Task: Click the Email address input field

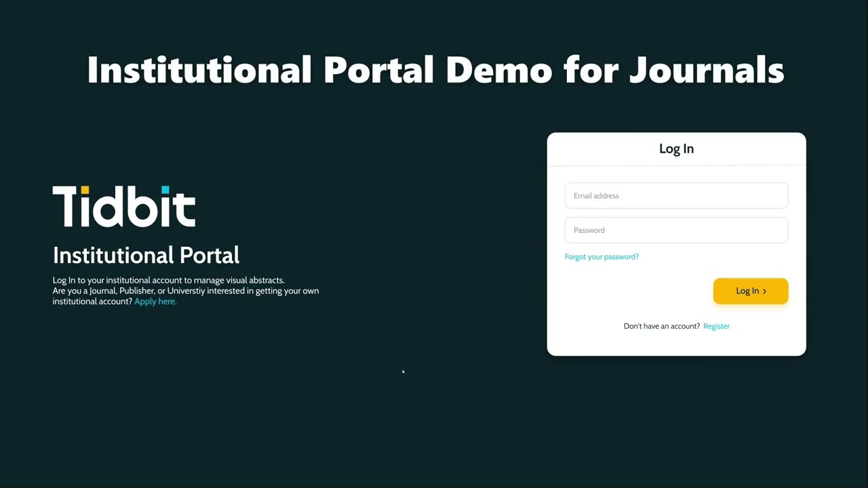Action: pos(676,196)
